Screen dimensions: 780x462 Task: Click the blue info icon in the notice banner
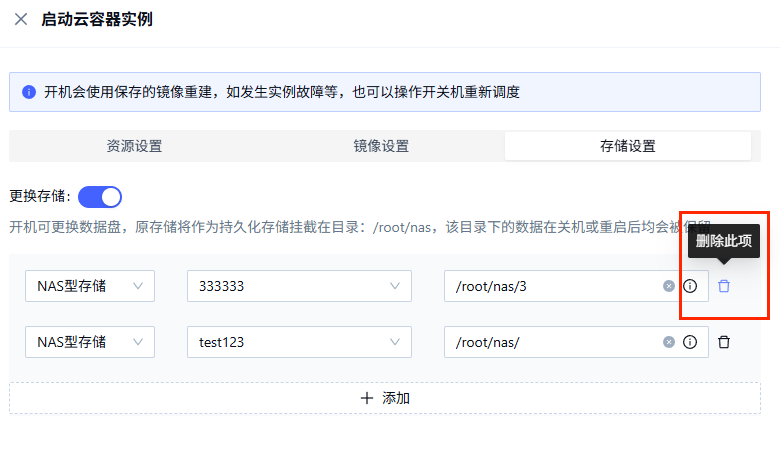point(29,92)
